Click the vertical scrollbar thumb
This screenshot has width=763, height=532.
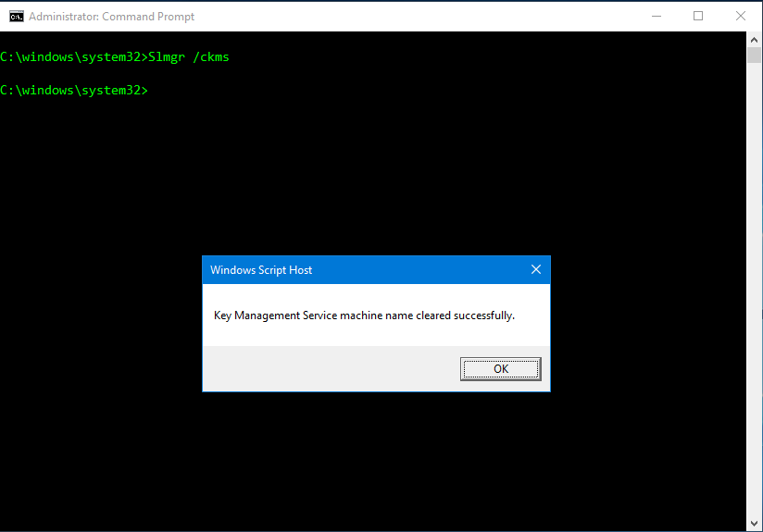pyautogui.click(x=755, y=54)
